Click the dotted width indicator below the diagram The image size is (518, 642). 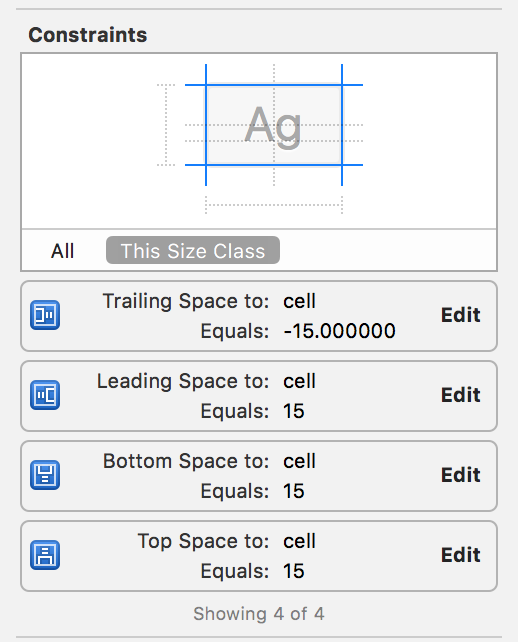pos(274,205)
